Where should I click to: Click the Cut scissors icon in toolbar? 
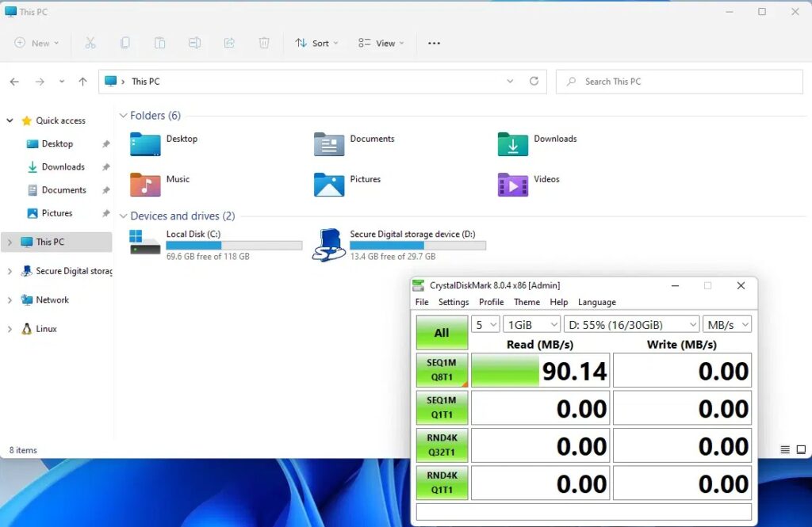(90, 43)
